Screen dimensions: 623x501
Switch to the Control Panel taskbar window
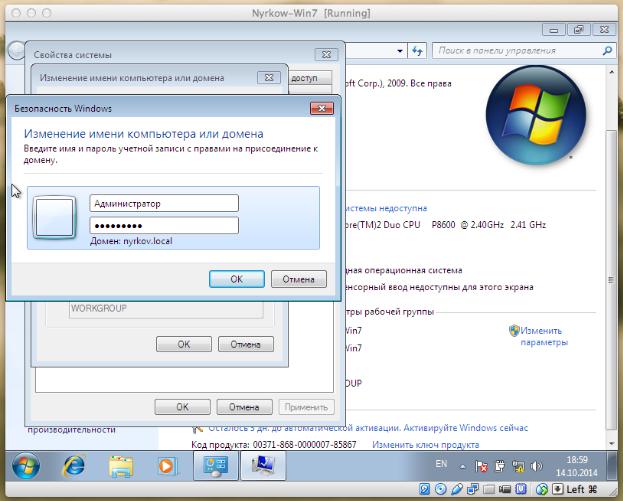pyautogui.click(x=216, y=466)
